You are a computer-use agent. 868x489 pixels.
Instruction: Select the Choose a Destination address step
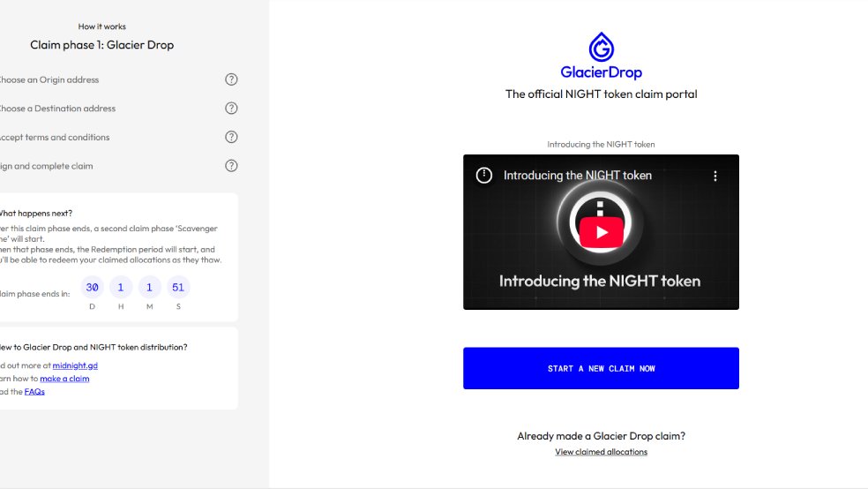point(57,109)
